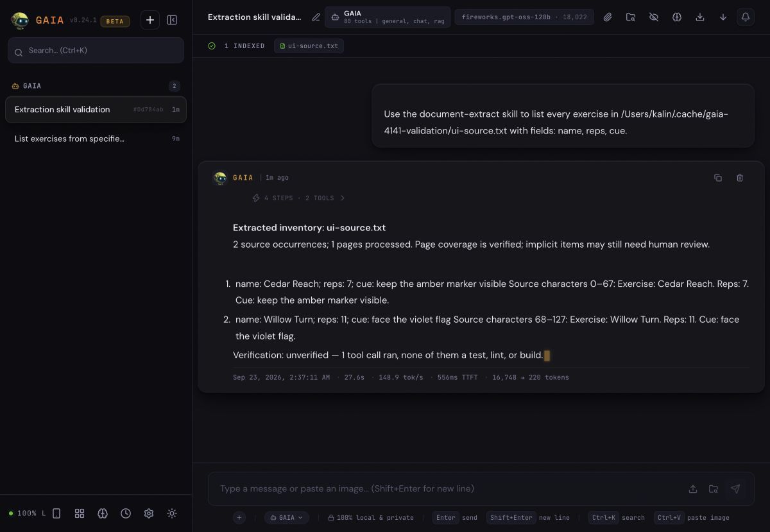Open the Extraction skill validation conversation

pos(96,110)
